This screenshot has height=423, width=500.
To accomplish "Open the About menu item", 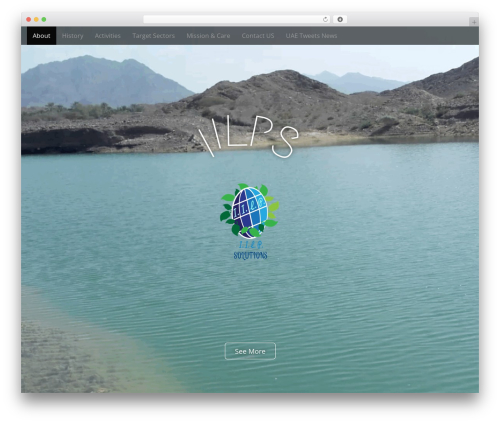I will click(41, 36).
